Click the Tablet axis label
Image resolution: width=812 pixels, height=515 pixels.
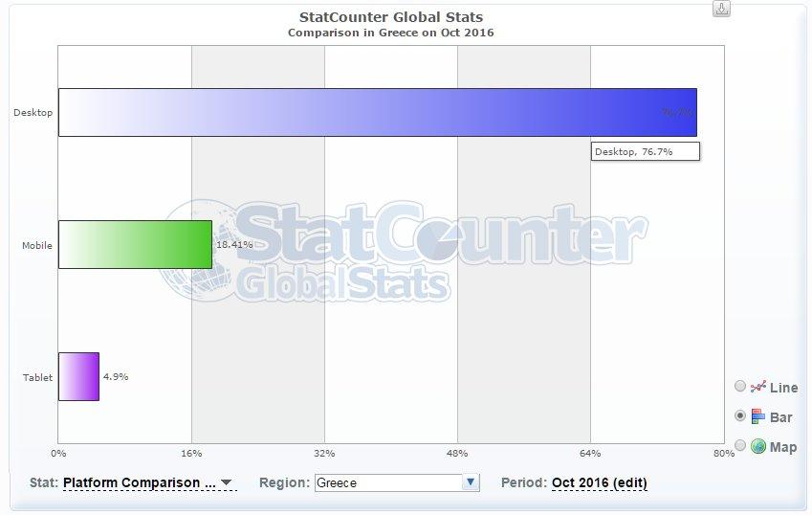coord(37,377)
